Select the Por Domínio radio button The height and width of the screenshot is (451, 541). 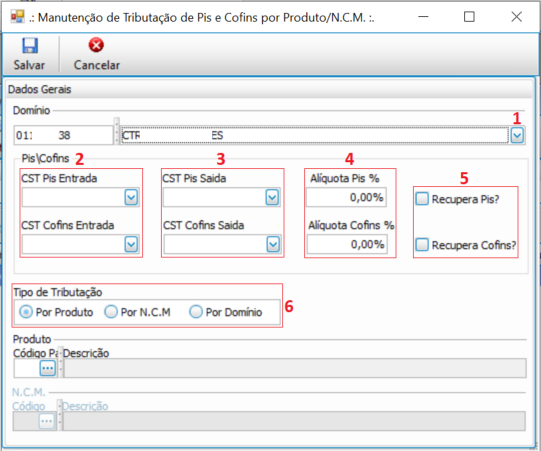point(196,312)
